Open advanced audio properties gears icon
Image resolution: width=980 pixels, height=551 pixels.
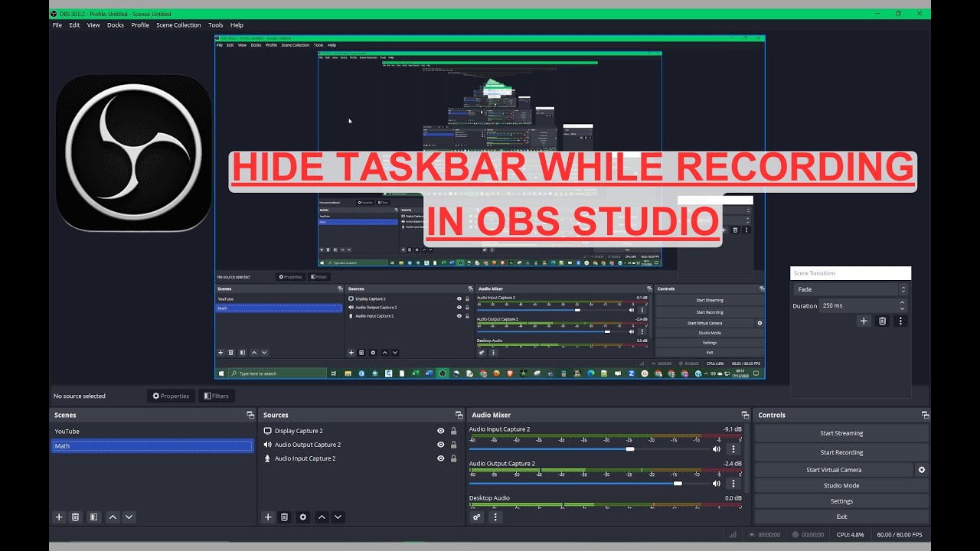click(x=477, y=517)
